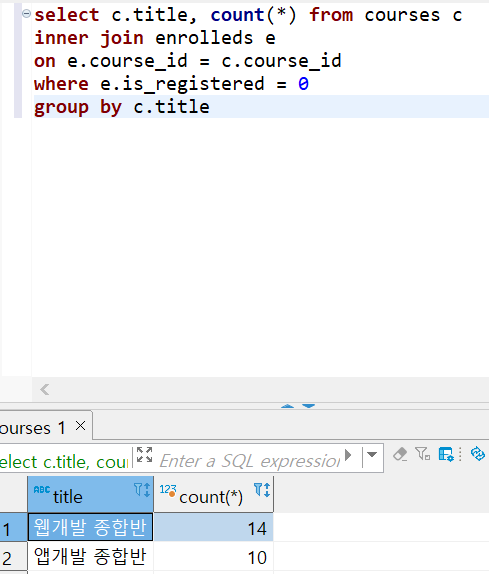Open the count(*) column filter and sort icon

(262, 490)
